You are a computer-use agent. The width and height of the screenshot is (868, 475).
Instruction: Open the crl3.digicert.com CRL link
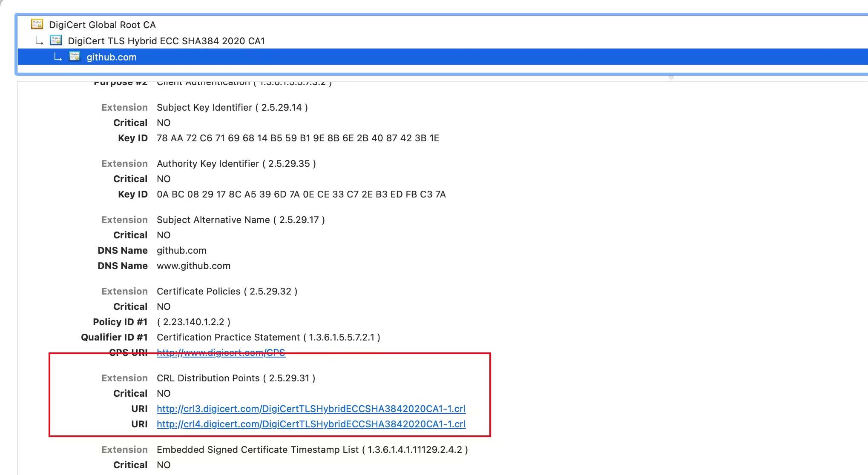(x=311, y=409)
